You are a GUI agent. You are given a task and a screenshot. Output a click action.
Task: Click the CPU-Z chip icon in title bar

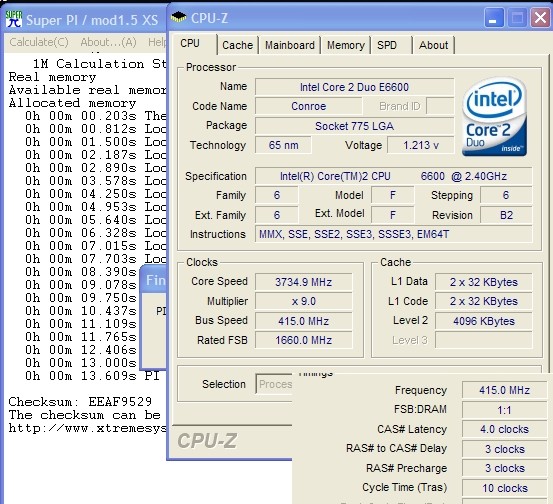178,17
